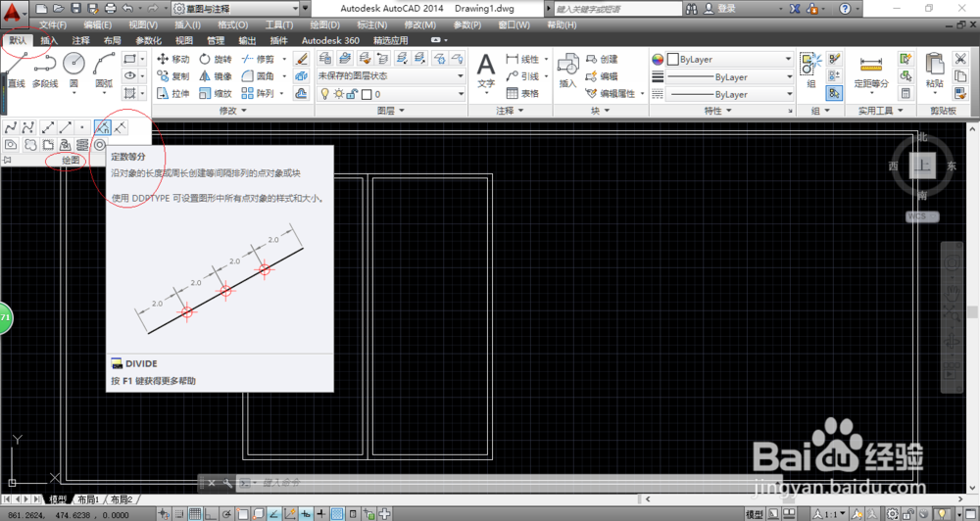Click the Undo arrow icon

[x=127, y=9]
